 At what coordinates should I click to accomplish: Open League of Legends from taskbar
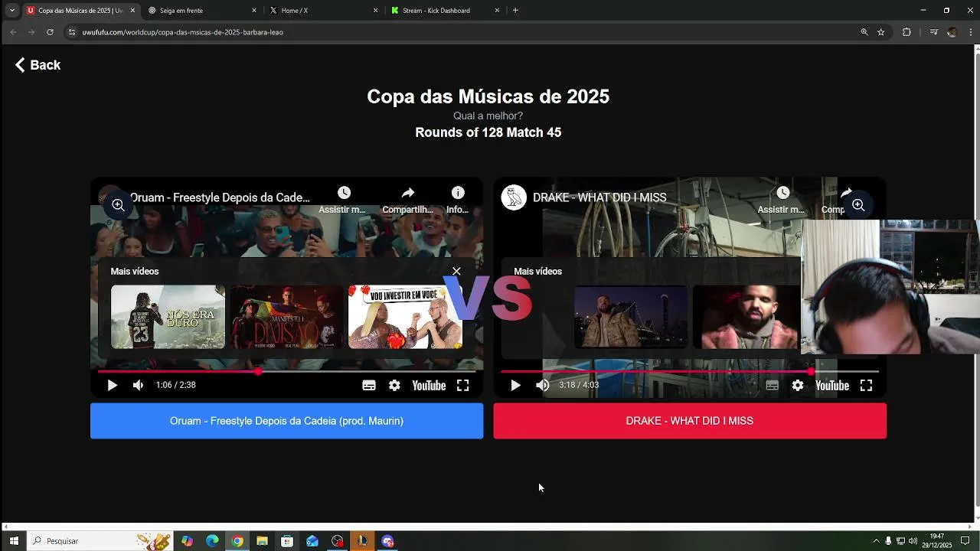362,541
